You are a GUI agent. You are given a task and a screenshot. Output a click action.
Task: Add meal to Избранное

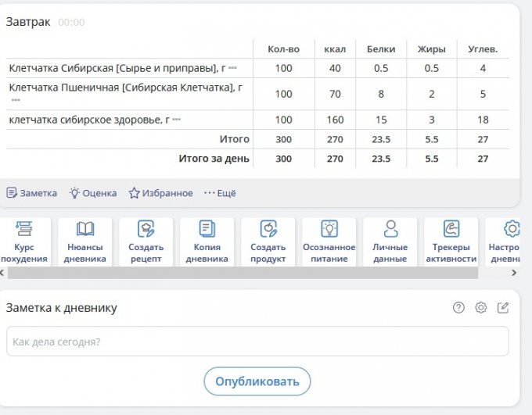pos(160,193)
